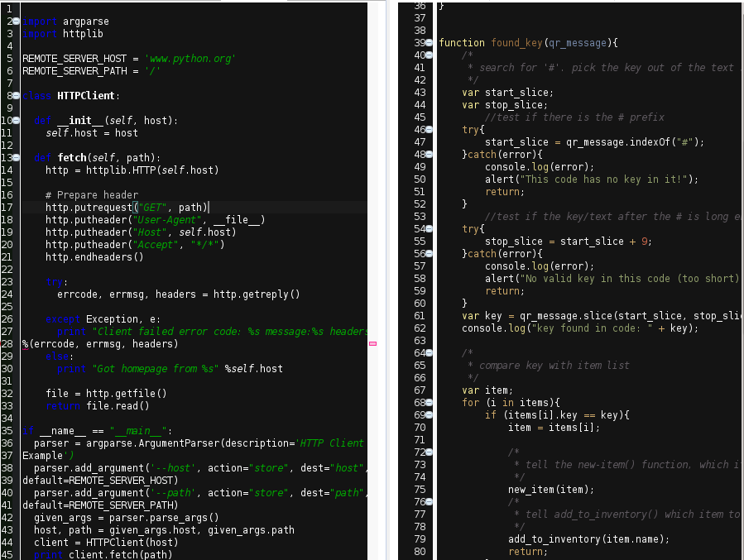This screenshot has height=560, width=744.
Task: Click the http.getreply() statement
Action: click(179, 294)
